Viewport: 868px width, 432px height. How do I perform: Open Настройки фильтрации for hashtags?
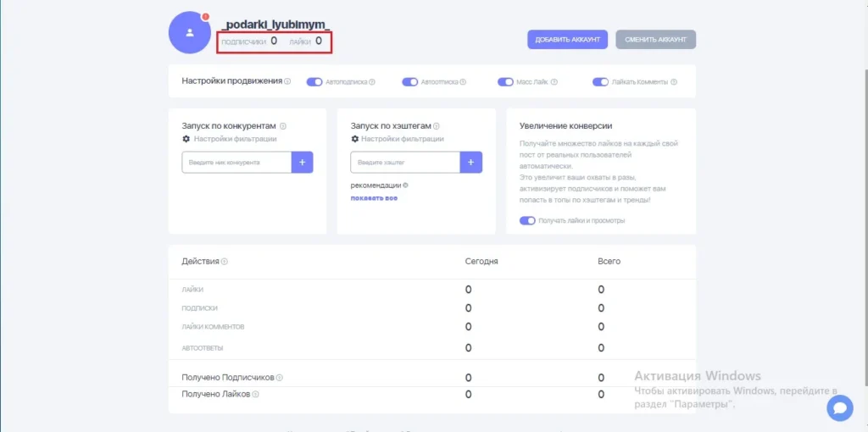(x=403, y=139)
